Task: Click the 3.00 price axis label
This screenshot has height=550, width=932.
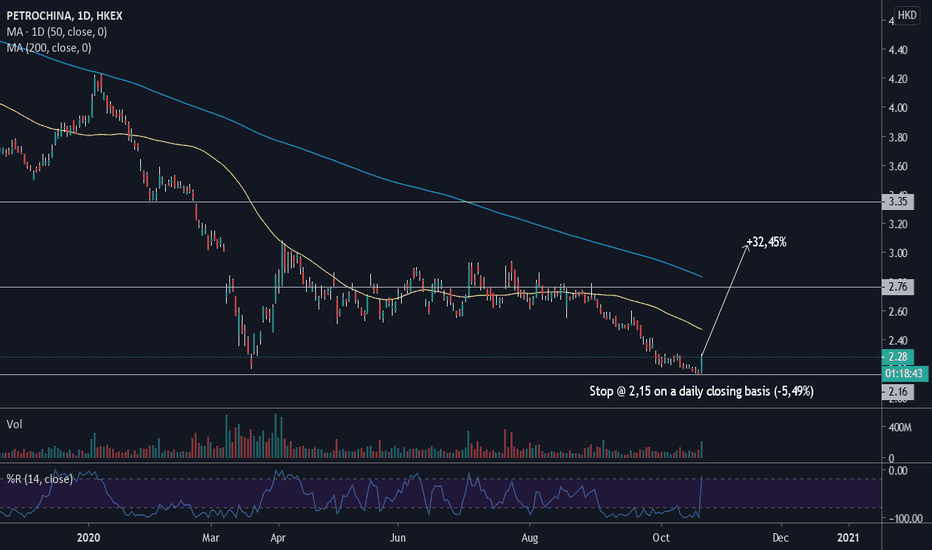Action: pos(898,253)
